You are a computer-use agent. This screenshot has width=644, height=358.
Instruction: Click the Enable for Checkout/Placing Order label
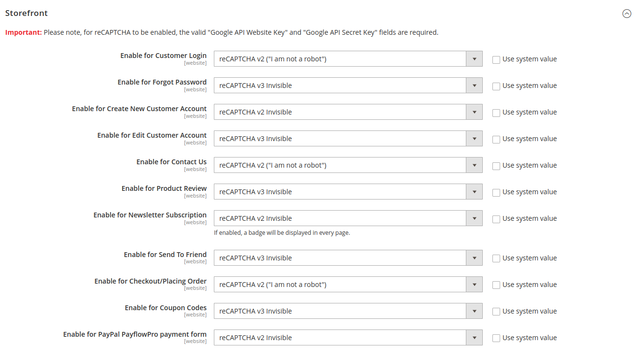pyautogui.click(x=150, y=281)
